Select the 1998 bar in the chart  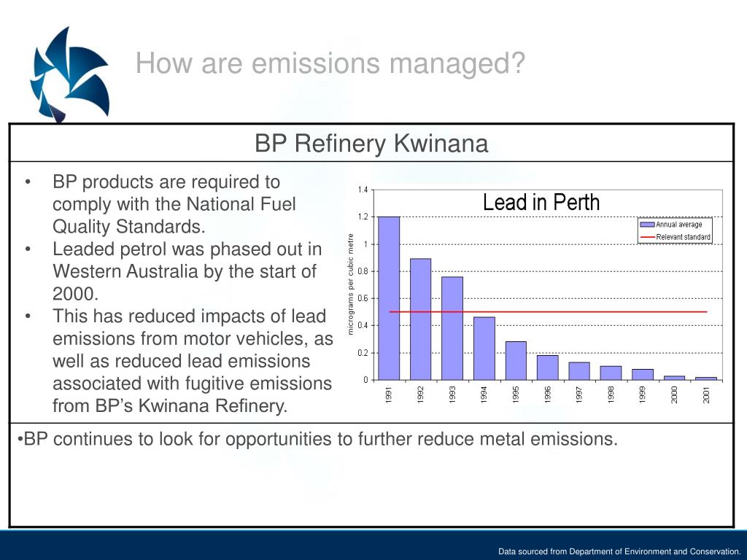(611, 373)
